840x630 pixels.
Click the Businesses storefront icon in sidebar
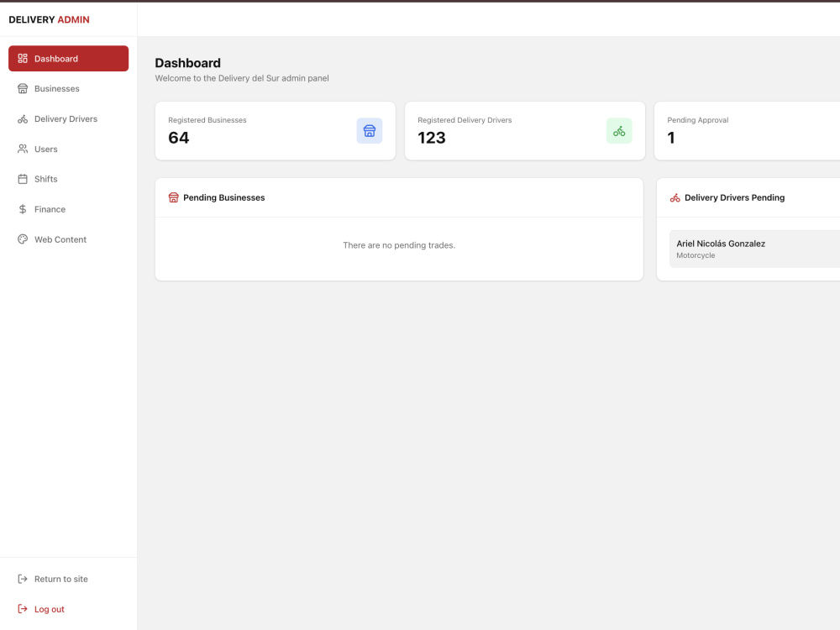click(x=23, y=88)
